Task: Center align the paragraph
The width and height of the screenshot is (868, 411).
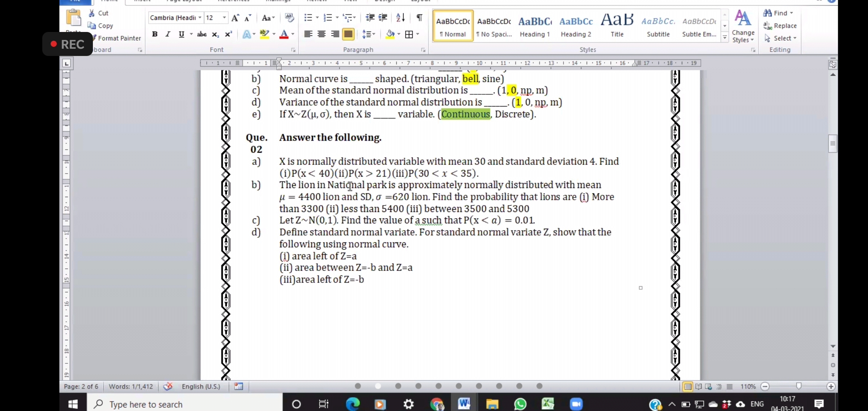Action: pos(321,34)
